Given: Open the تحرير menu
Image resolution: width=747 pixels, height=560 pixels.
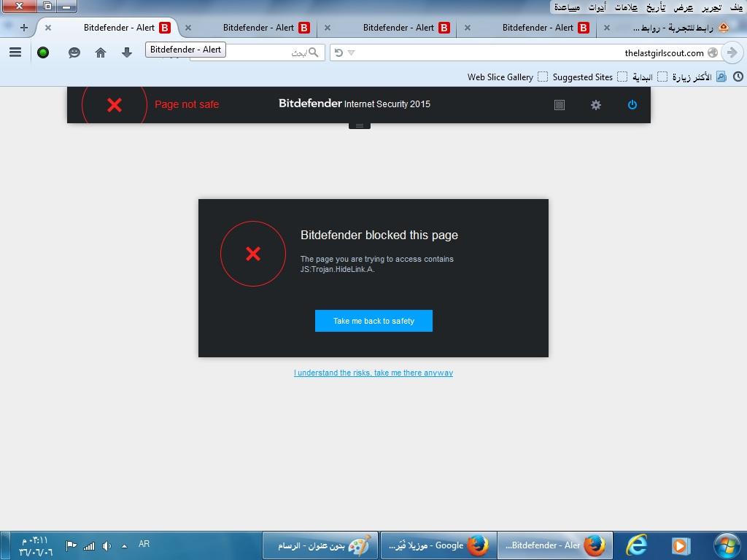Looking at the screenshot, I should click(x=712, y=7).
